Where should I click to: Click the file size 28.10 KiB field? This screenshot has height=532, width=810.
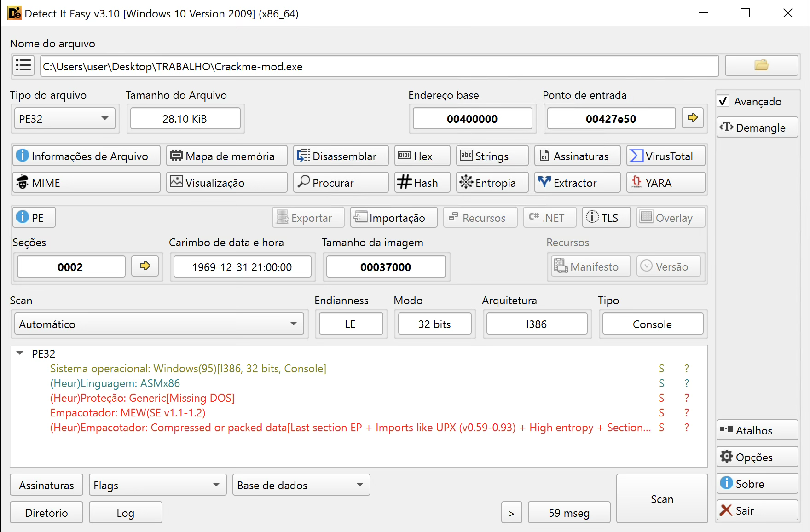click(x=185, y=119)
